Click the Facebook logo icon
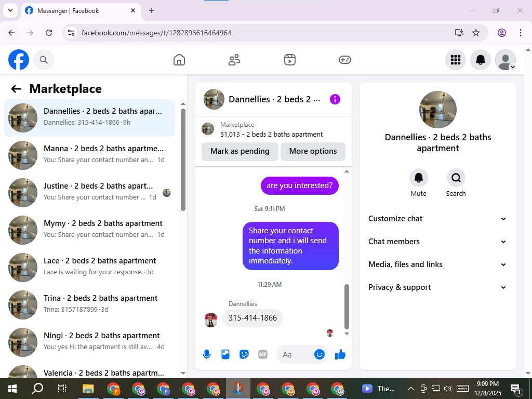This screenshot has width=532, height=399. click(x=19, y=60)
